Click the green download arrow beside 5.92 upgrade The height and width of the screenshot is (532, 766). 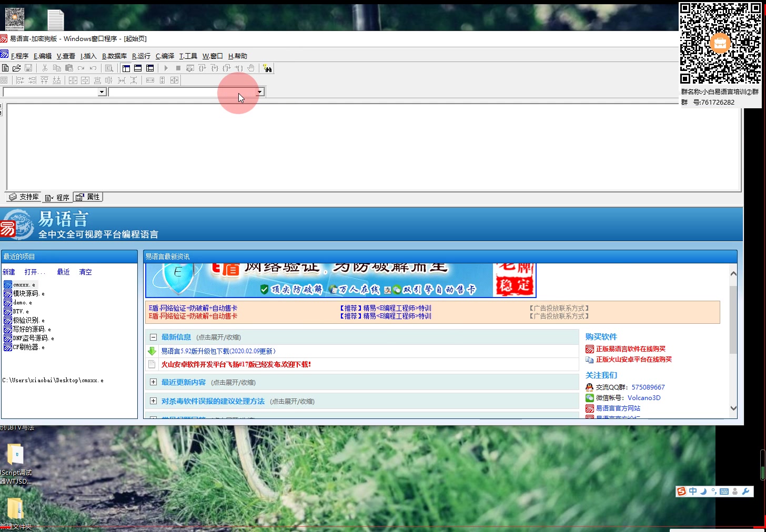coord(152,351)
